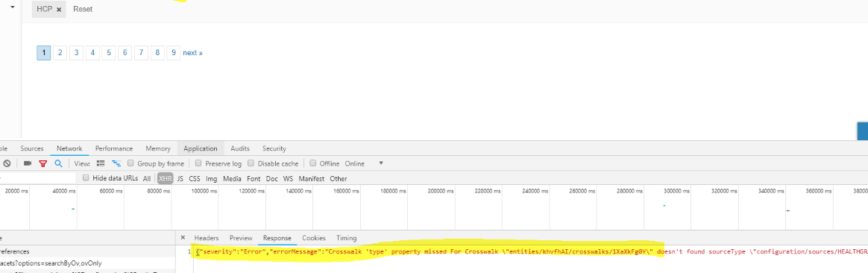The height and width of the screenshot is (273, 868).
Task: Open the Preview request tab
Action: click(241, 238)
